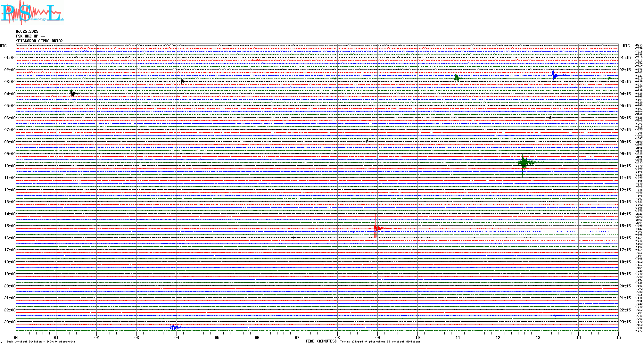Viewport: 644px width, 346px height.
Task: Click the TIME (MINUTES) axis title
Action: (321, 341)
